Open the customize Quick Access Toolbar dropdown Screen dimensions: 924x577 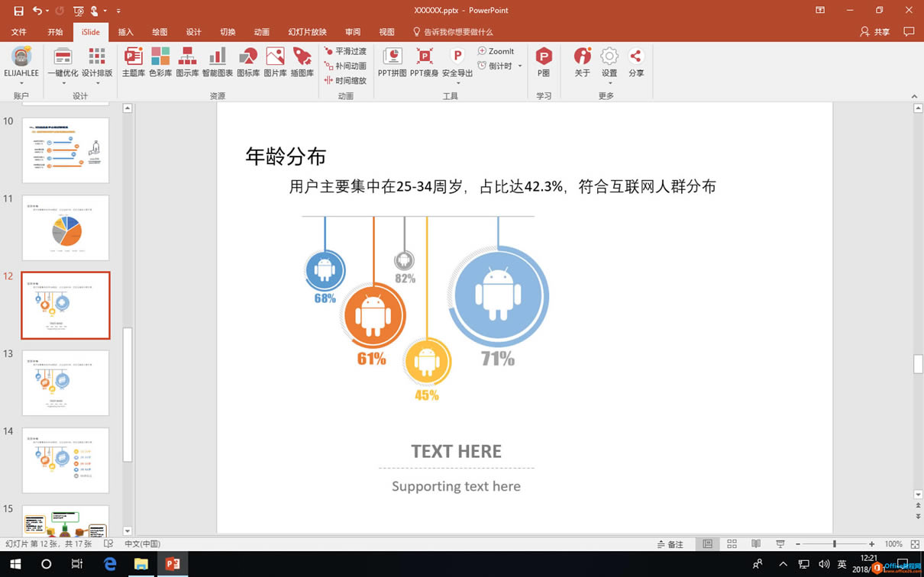tap(118, 10)
